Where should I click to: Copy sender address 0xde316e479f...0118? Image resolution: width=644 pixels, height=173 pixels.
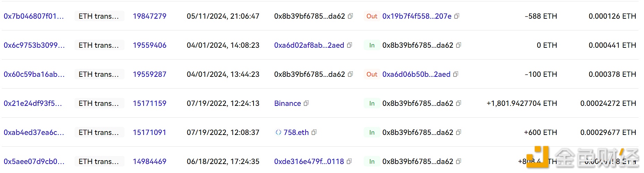(349, 161)
